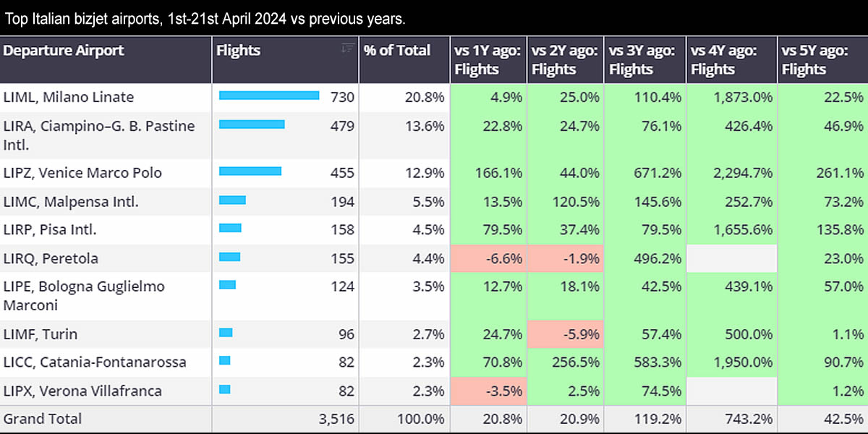
Task: Click the Verona Villafranca -3.5% cell
Action: coord(488,391)
